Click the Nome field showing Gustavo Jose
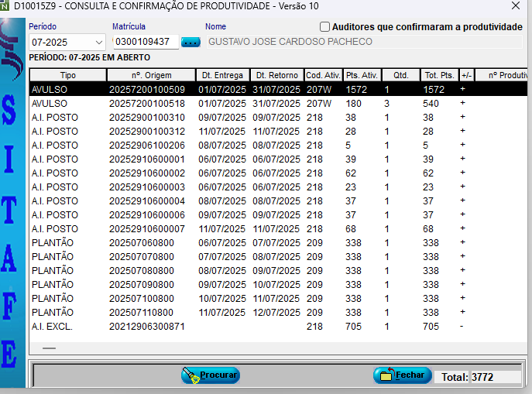 coord(364,42)
